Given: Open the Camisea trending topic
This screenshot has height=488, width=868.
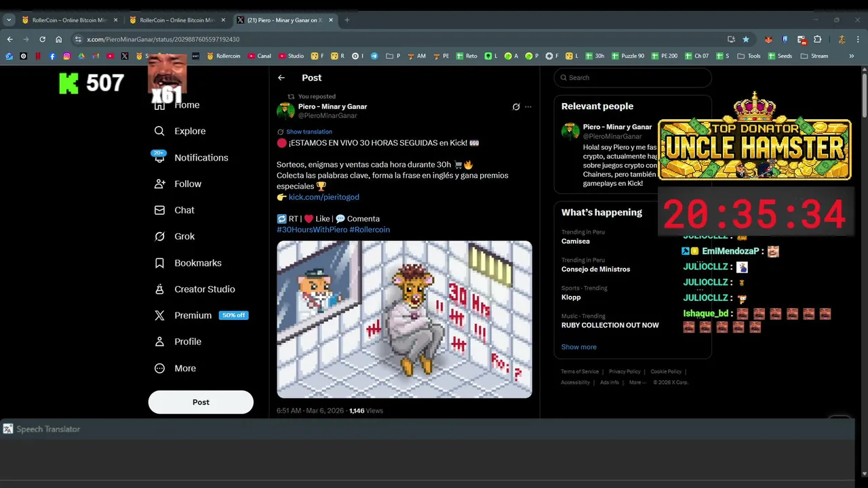Looking at the screenshot, I should coord(576,241).
